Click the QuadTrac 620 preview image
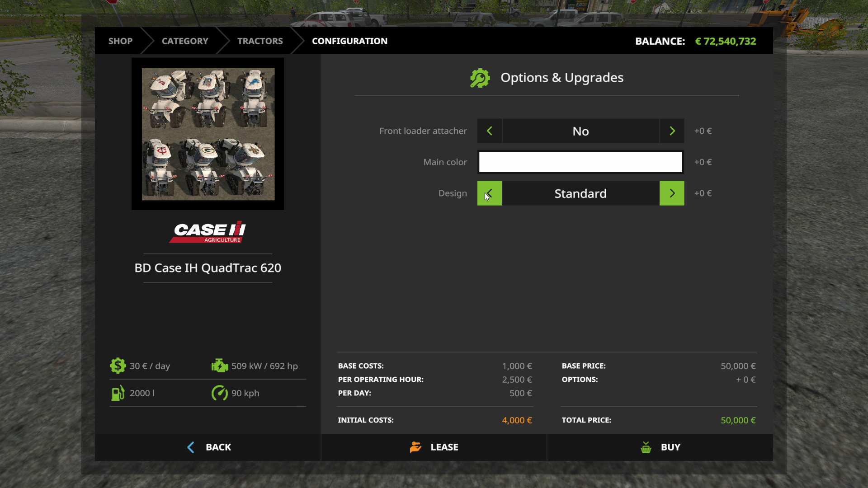This screenshot has height=488, width=868. coord(208,134)
